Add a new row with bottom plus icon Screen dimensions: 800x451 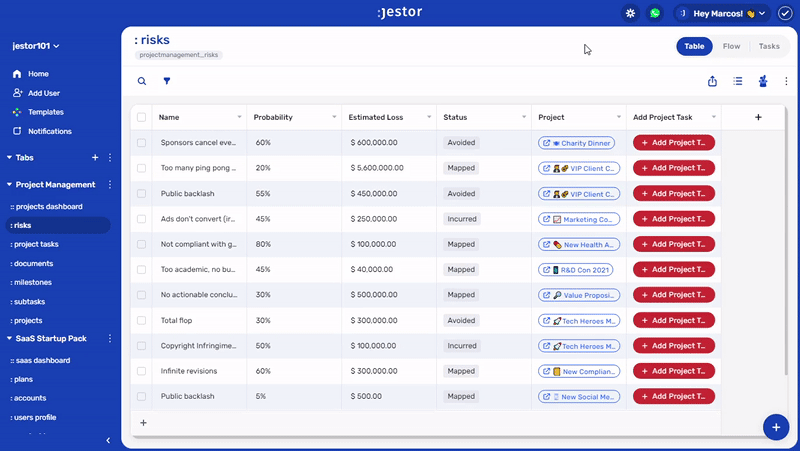coord(143,423)
